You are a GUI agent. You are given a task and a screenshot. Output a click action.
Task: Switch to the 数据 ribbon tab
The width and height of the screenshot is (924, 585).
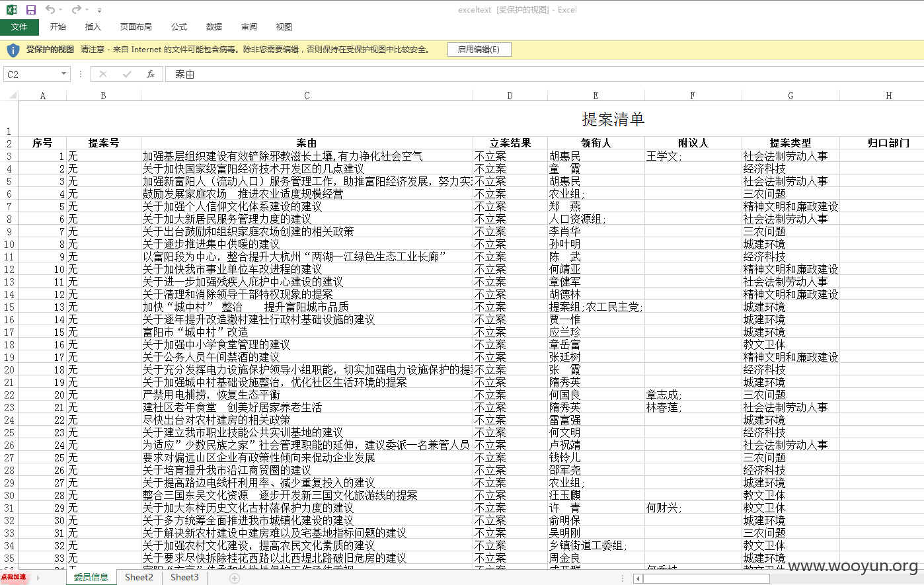(x=214, y=27)
